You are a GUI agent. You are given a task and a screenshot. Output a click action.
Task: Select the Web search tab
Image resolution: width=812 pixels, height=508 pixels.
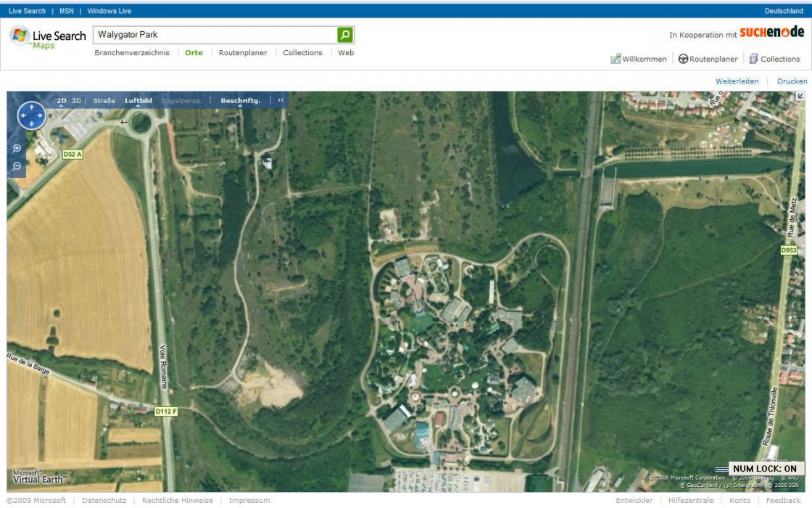pos(346,53)
